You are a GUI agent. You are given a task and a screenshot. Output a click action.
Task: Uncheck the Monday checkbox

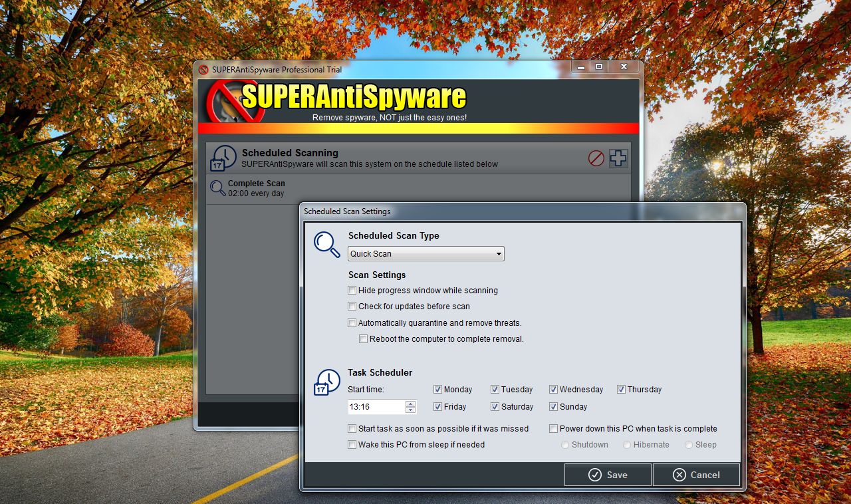[x=438, y=390]
